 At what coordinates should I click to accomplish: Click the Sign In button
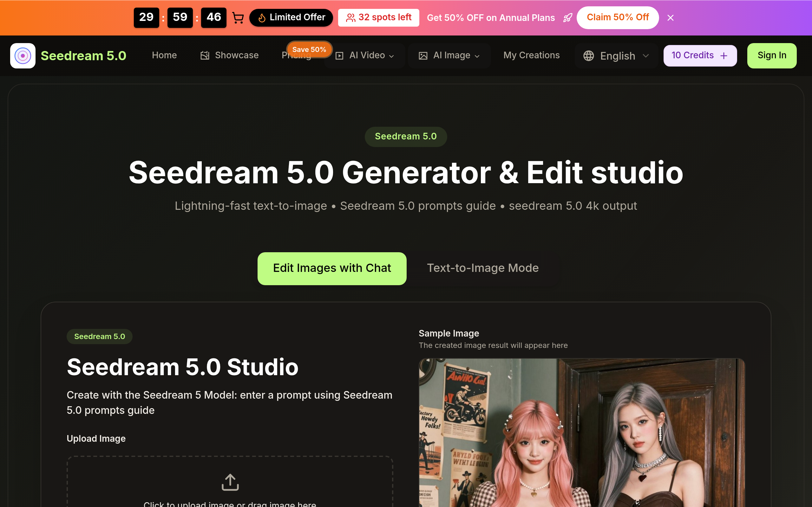(771, 56)
